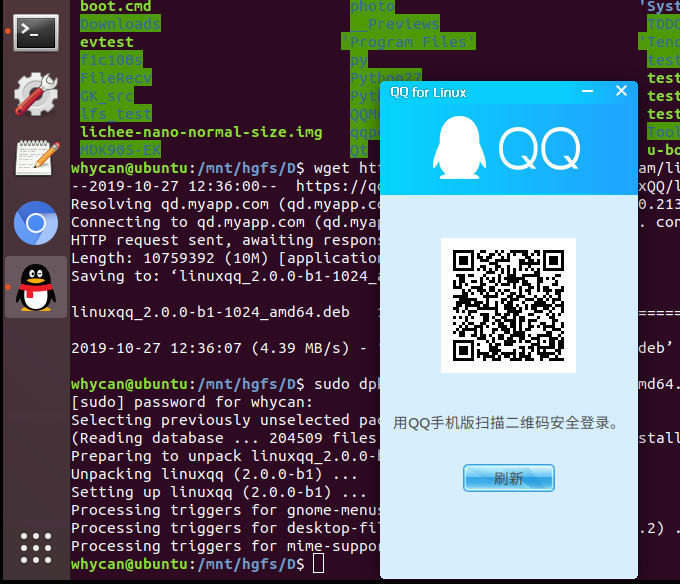Click the 刷新 refresh button

509,478
